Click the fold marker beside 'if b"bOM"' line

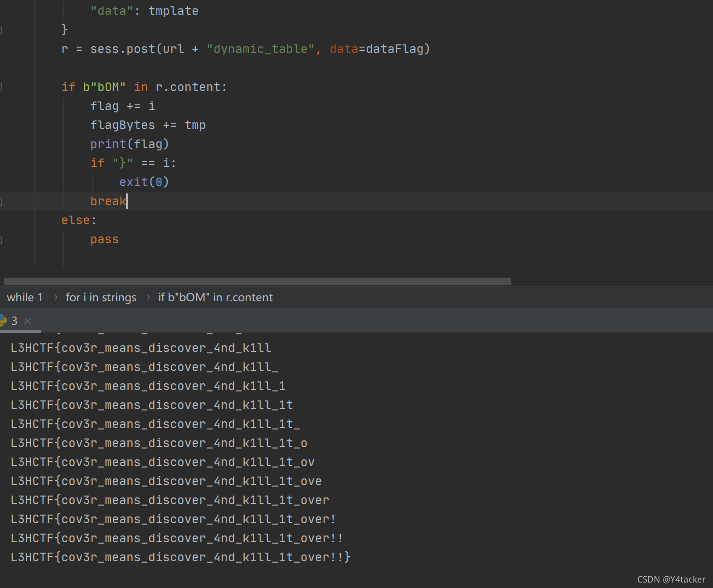[1, 87]
